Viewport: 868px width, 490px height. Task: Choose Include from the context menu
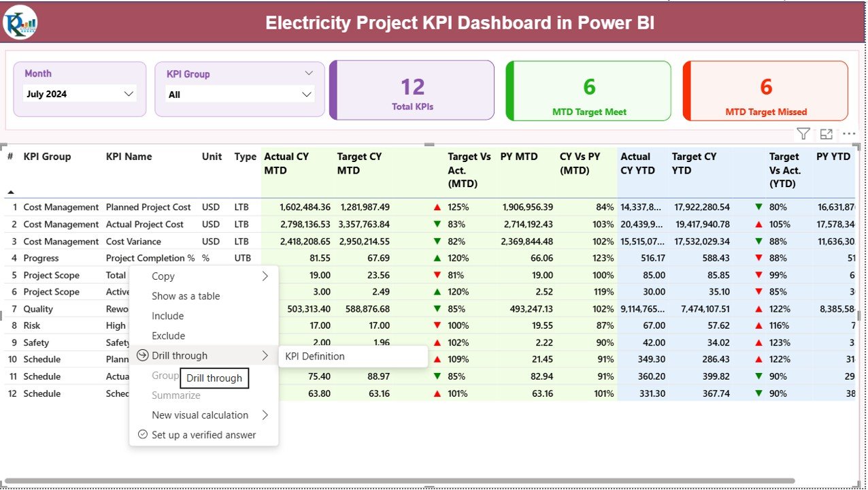pos(167,316)
